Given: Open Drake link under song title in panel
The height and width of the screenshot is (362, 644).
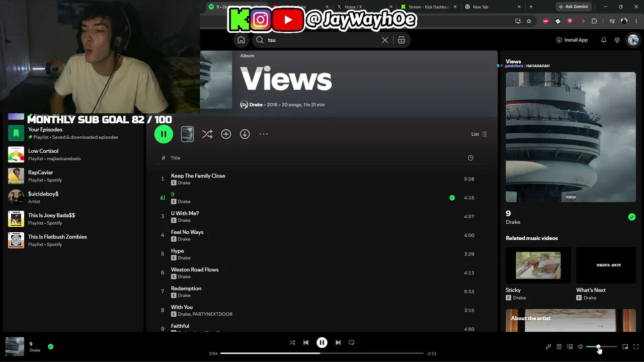Looking at the screenshot, I should pyautogui.click(x=513, y=222).
